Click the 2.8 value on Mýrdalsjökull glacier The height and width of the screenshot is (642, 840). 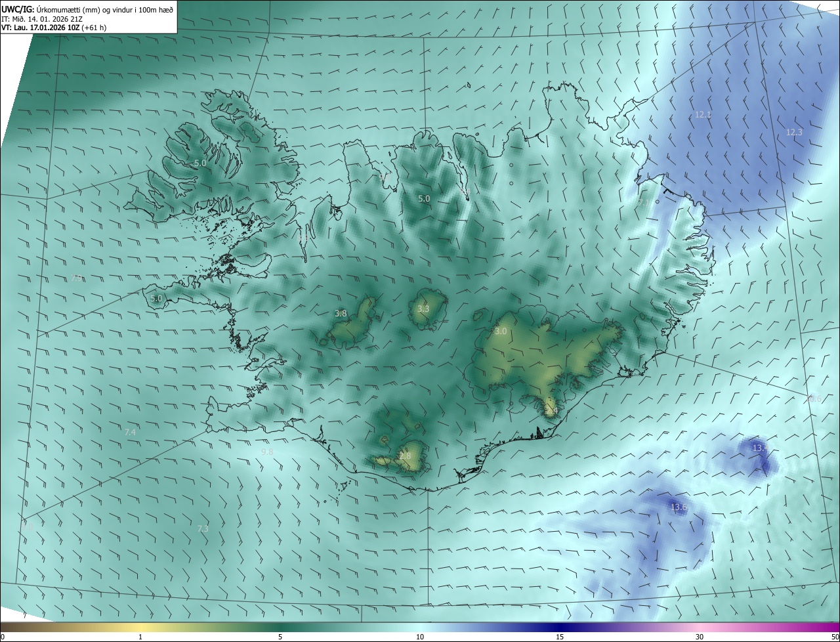point(405,456)
